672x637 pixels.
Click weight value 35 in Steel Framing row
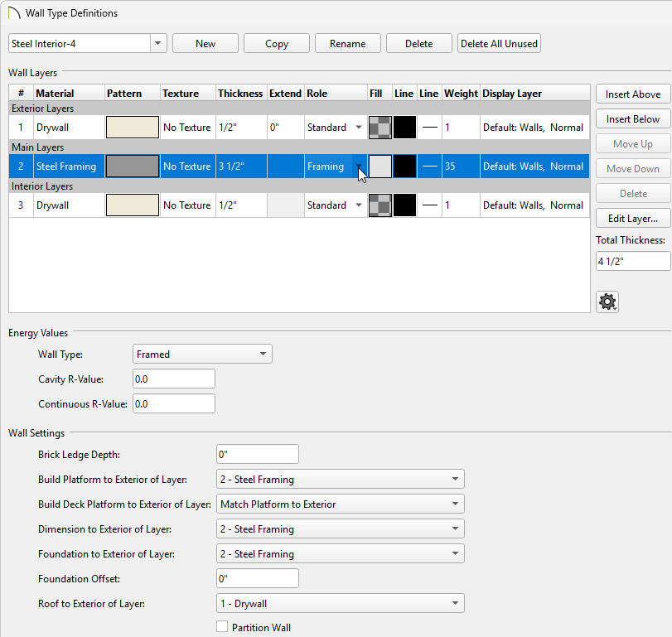[461, 166]
